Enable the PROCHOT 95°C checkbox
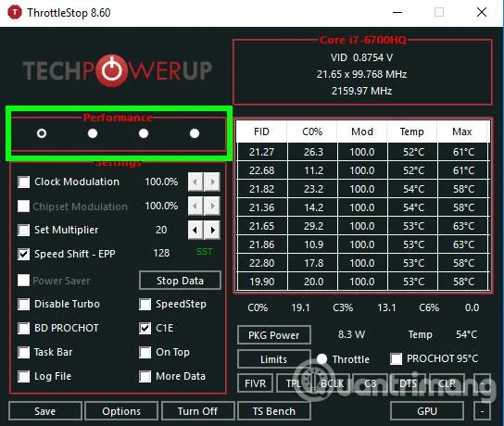The width and height of the screenshot is (504, 426). [396, 358]
